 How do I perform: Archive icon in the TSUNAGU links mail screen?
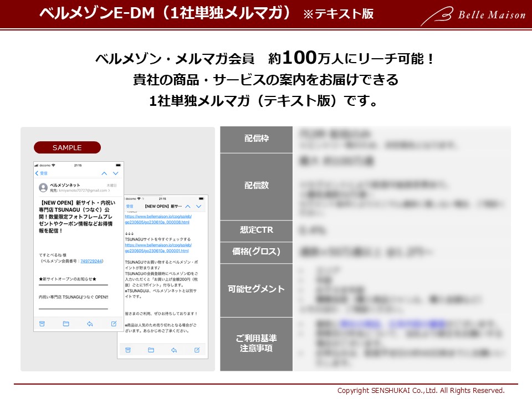tap(128, 350)
